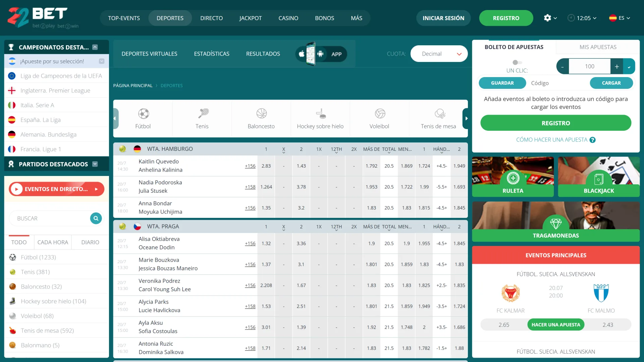Open the JACKPOT menu item
The image size is (644, 362).
click(251, 18)
